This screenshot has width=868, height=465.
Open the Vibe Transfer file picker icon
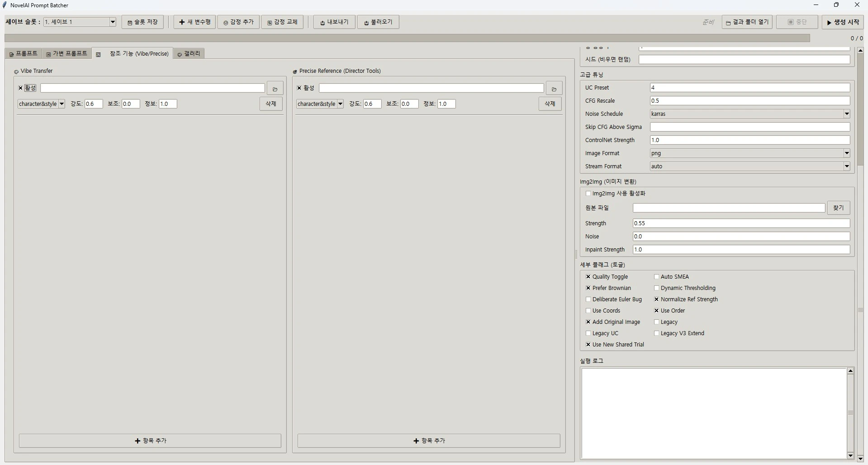tap(275, 88)
